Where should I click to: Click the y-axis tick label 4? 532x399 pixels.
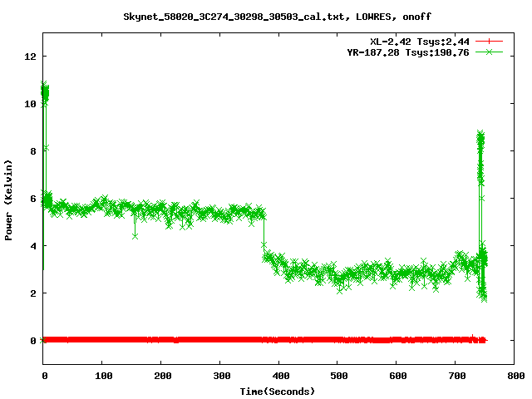(33, 246)
